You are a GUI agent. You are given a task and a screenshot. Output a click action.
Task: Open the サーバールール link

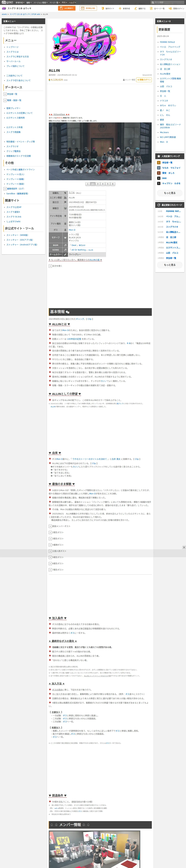coord(13,61)
